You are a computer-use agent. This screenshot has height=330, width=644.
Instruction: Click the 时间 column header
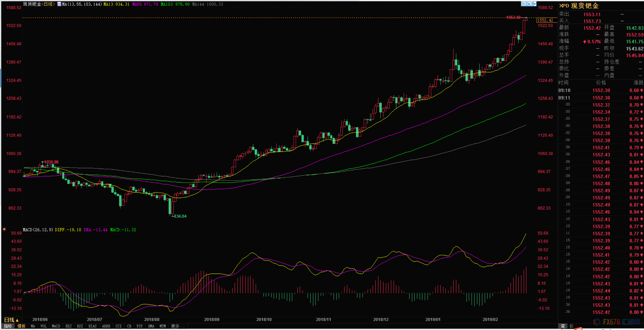564,83
